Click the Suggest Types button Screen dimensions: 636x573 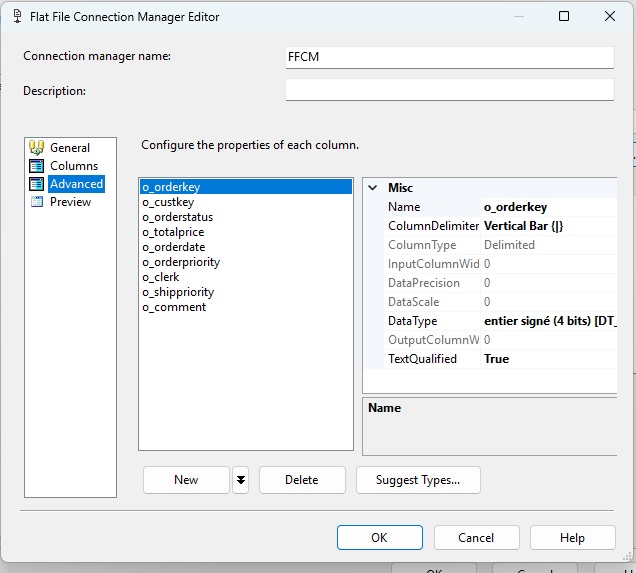click(x=418, y=480)
